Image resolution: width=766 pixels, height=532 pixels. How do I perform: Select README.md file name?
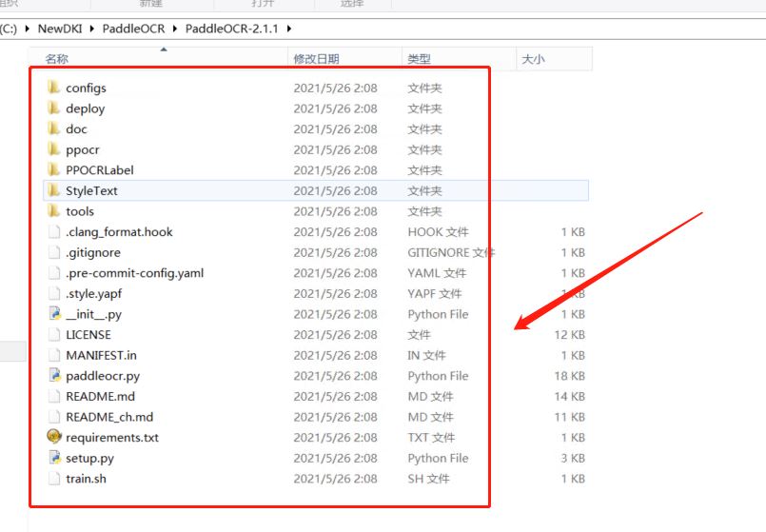[x=100, y=396]
